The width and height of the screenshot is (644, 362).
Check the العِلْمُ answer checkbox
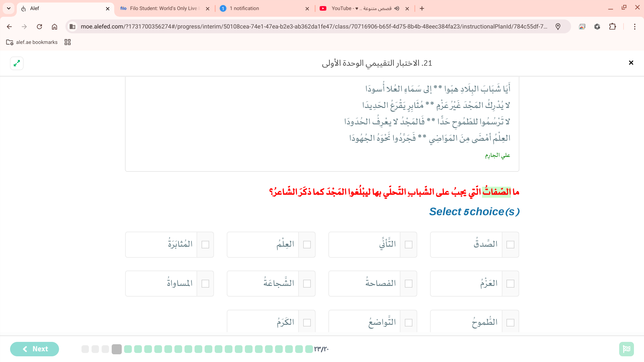307,245
